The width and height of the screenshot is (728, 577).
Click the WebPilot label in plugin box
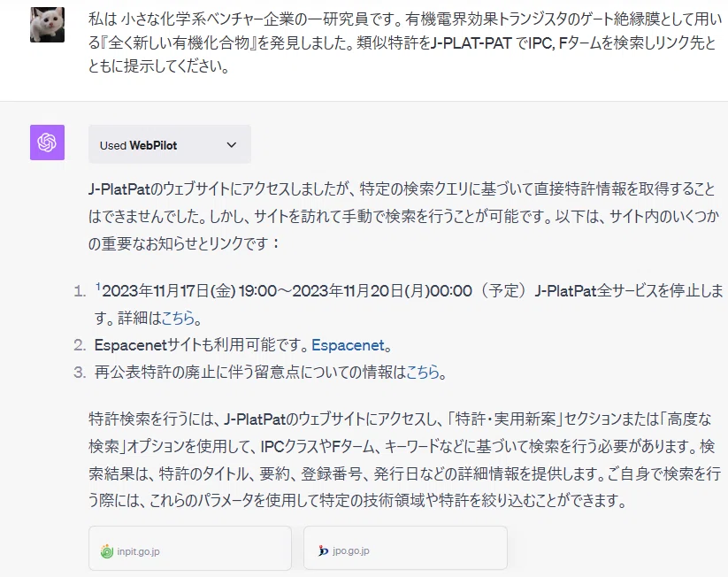(x=153, y=145)
